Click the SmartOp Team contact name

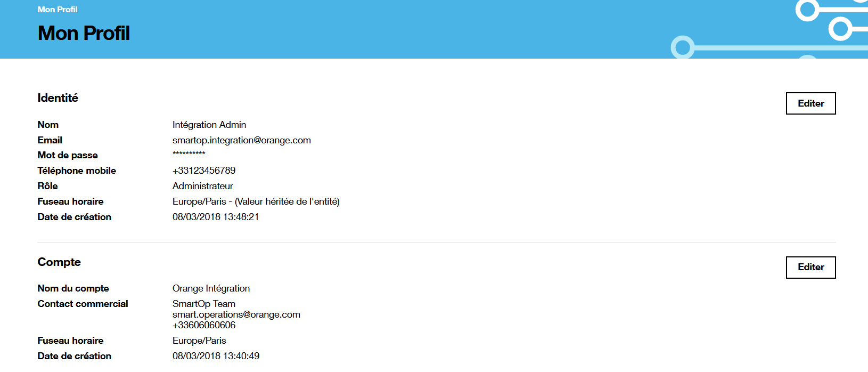(x=203, y=304)
